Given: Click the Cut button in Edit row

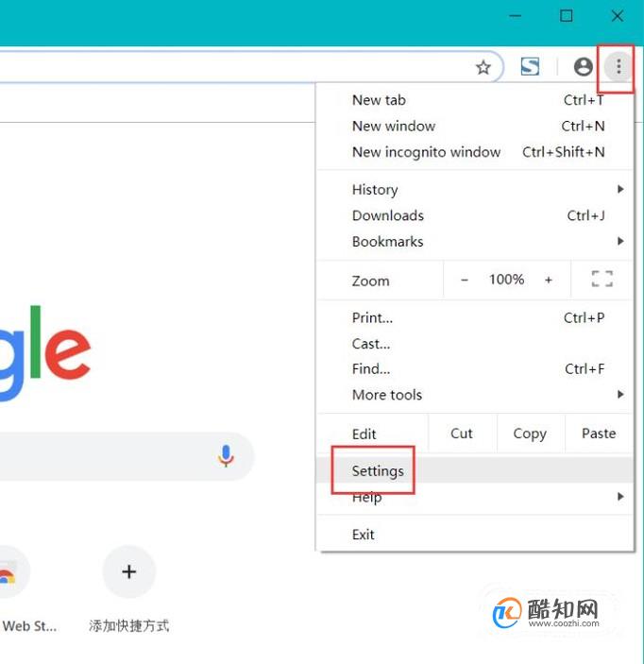Looking at the screenshot, I should [x=462, y=434].
